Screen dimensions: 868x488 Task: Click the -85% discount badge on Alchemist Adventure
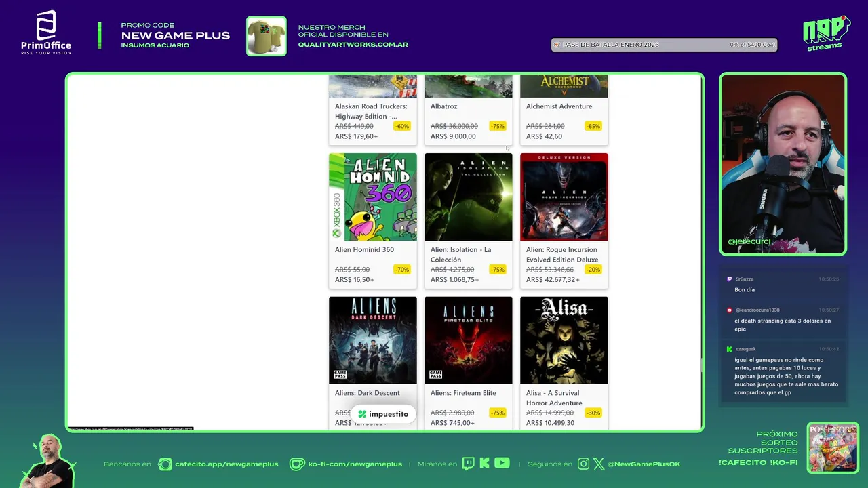click(x=593, y=126)
